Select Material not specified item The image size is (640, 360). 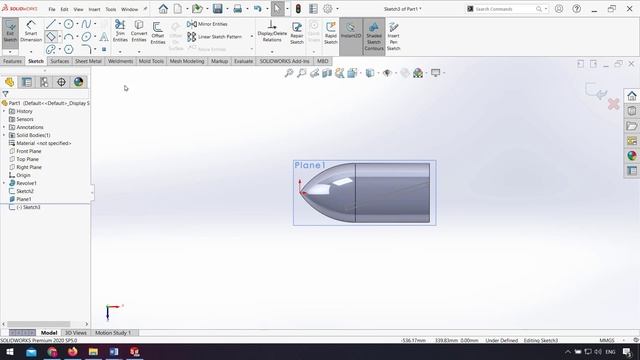pos(44,143)
